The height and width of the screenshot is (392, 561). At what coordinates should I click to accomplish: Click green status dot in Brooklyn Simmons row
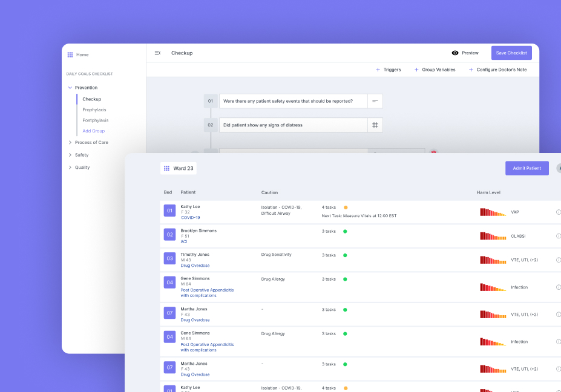(x=346, y=232)
